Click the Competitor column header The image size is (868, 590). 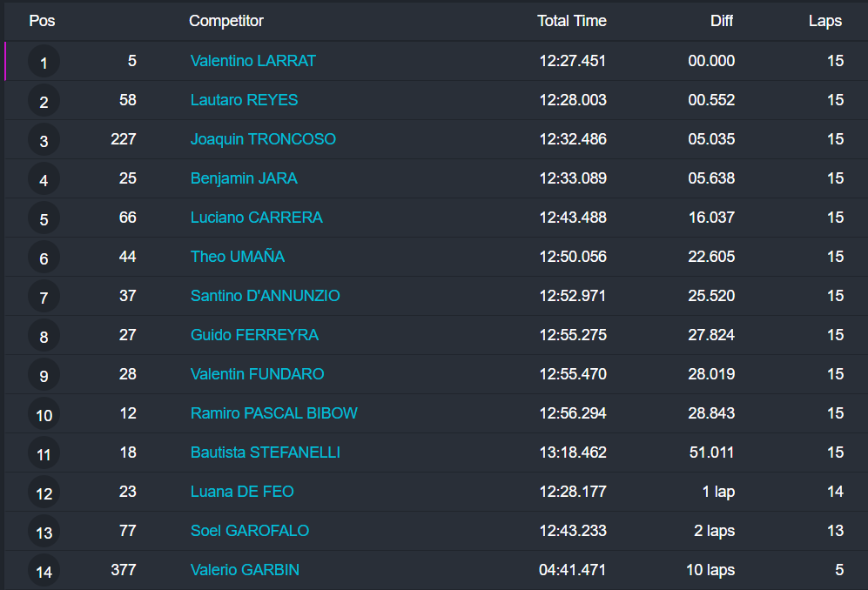click(225, 21)
